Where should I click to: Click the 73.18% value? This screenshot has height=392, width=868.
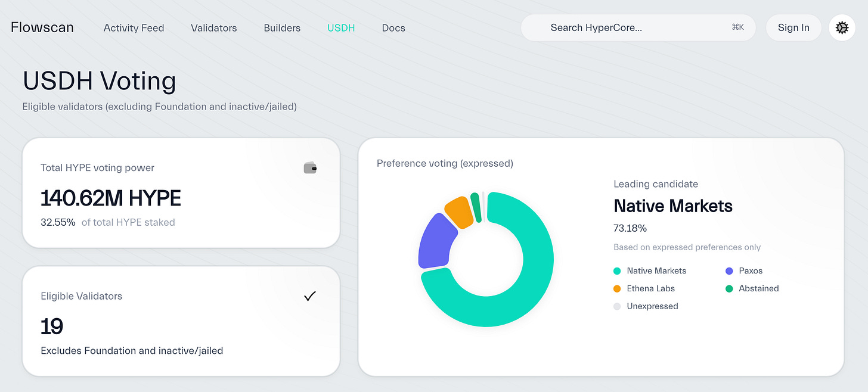pos(630,228)
